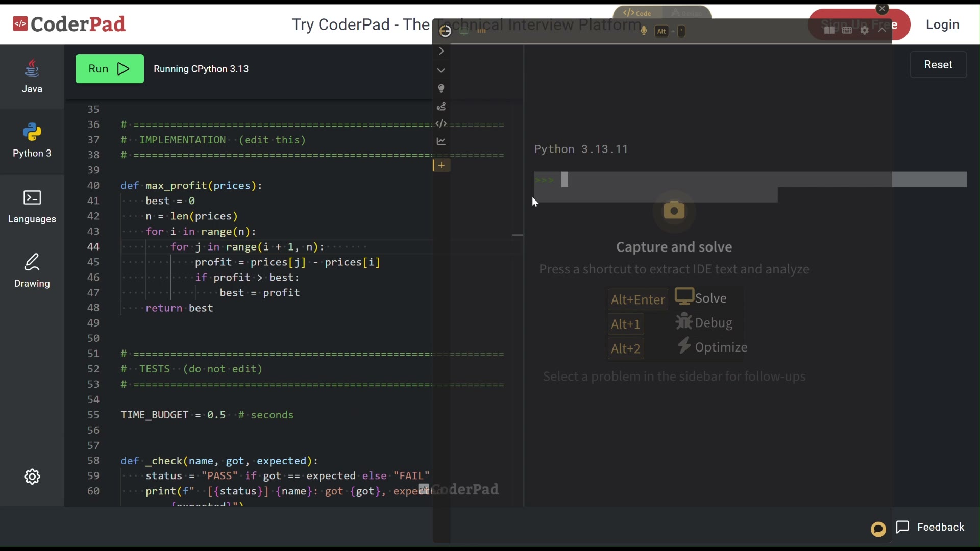Viewport: 980px width, 551px height.
Task: Click the Alt+2 shortcut key
Action: [626, 348]
